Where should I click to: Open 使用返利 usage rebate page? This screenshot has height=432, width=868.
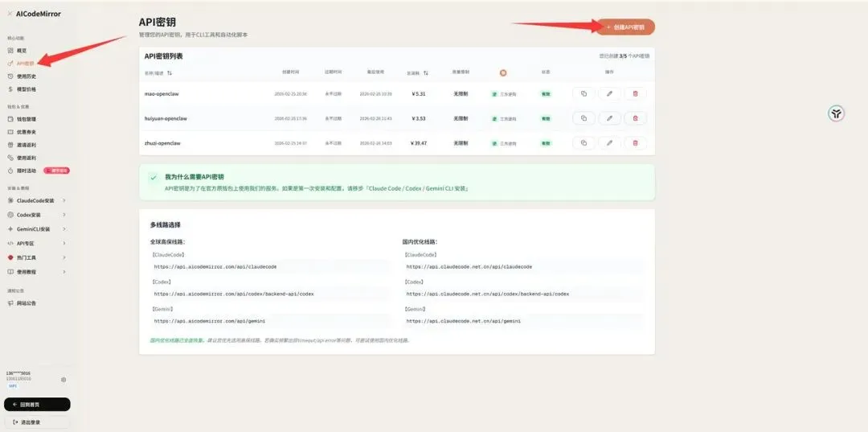pyautogui.click(x=27, y=158)
